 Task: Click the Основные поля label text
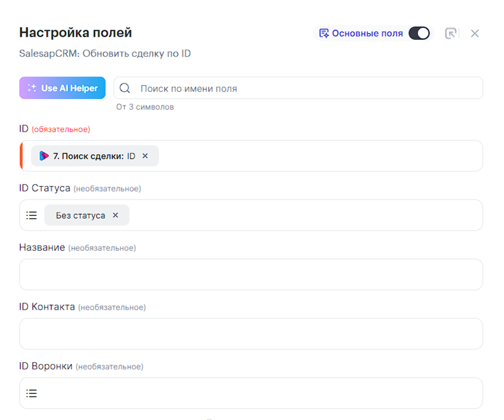click(x=367, y=33)
